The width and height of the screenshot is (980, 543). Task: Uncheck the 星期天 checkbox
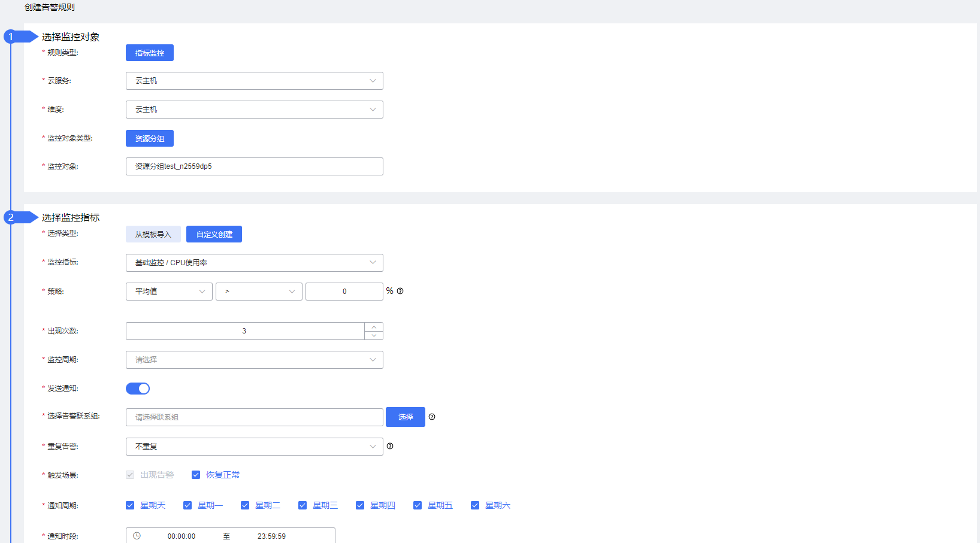pos(130,505)
